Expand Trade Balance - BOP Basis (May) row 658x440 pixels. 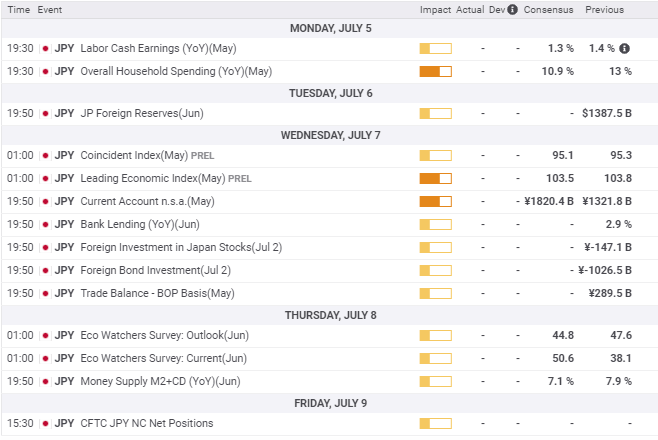(x=157, y=293)
